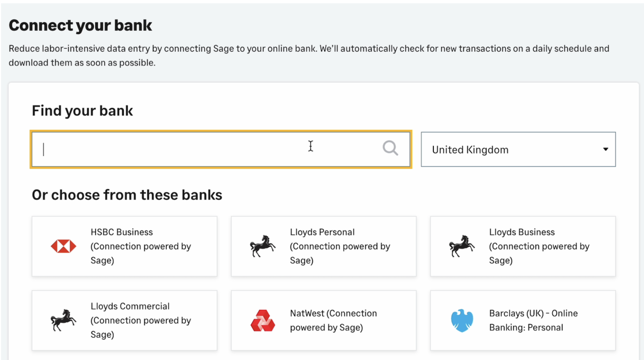The image size is (644, 360).
Task: Click the HSBC red hexagon logo
Action: (63, 246)
